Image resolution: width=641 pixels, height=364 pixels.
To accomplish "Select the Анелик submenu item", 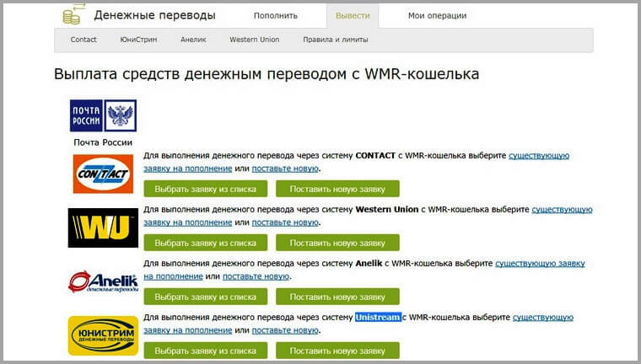I will [193, 40].
